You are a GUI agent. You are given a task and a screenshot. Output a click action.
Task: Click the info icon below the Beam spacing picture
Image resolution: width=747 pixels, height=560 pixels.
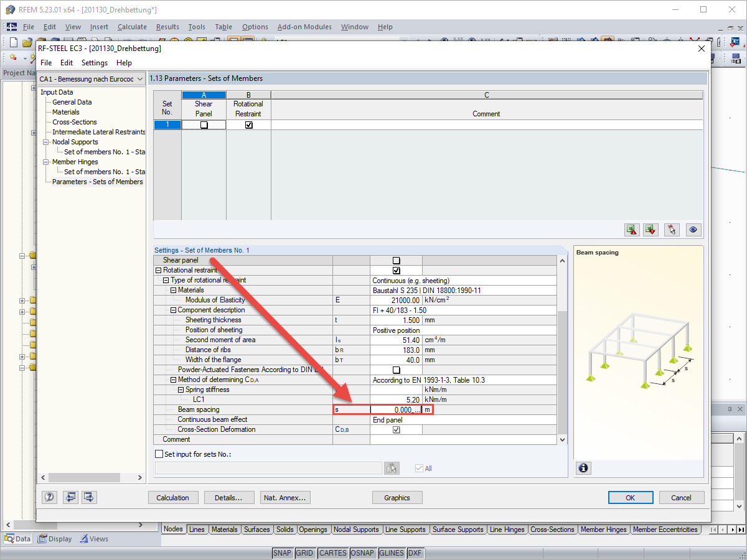[583, 468]
